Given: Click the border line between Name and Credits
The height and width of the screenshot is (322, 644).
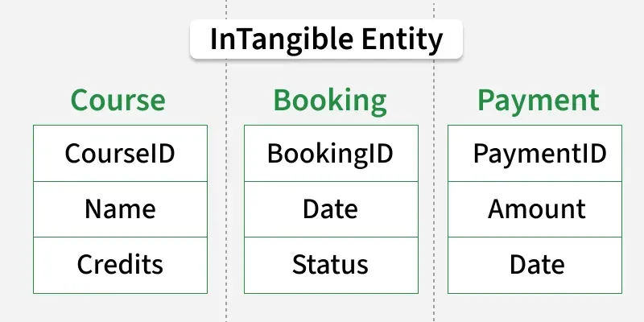Looking at the screenshot, I should coord(120,237).
